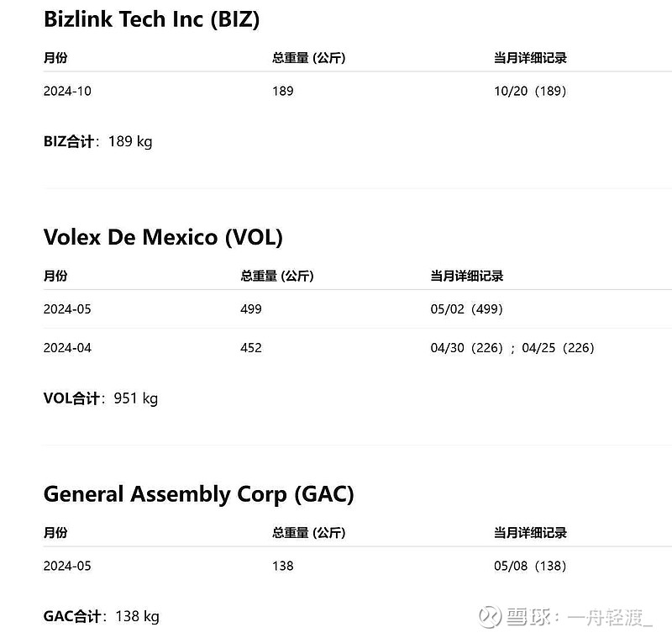Click the 452 total weight value
The width and height of the screenshot is (672, 638).
pyautogui.click(x=250, y=348)
